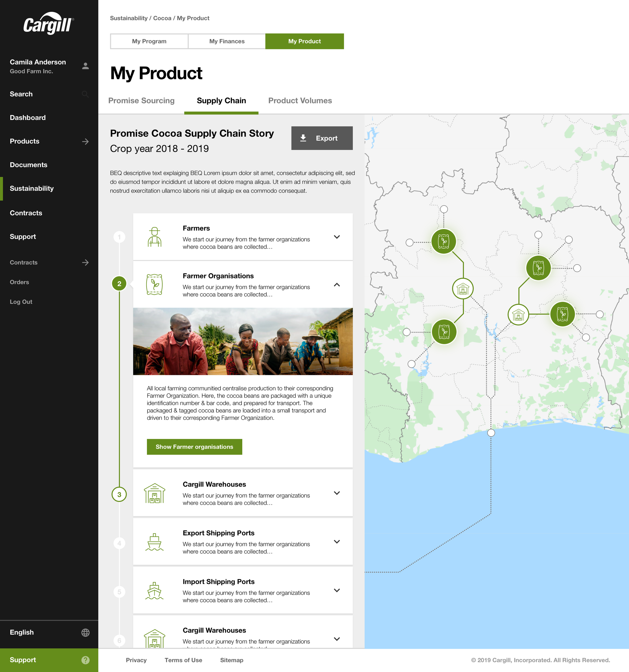This screenshot has width=629, height=672.
Task: Switch to the My Program tab
Action: pyautogui.click(x=149, y=41)
